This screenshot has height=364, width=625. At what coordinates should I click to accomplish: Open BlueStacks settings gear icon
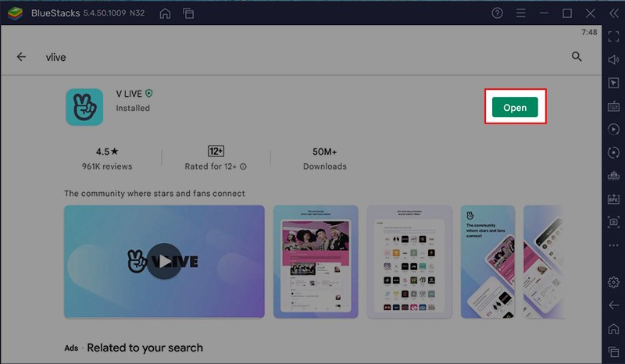tap(613, 282)
